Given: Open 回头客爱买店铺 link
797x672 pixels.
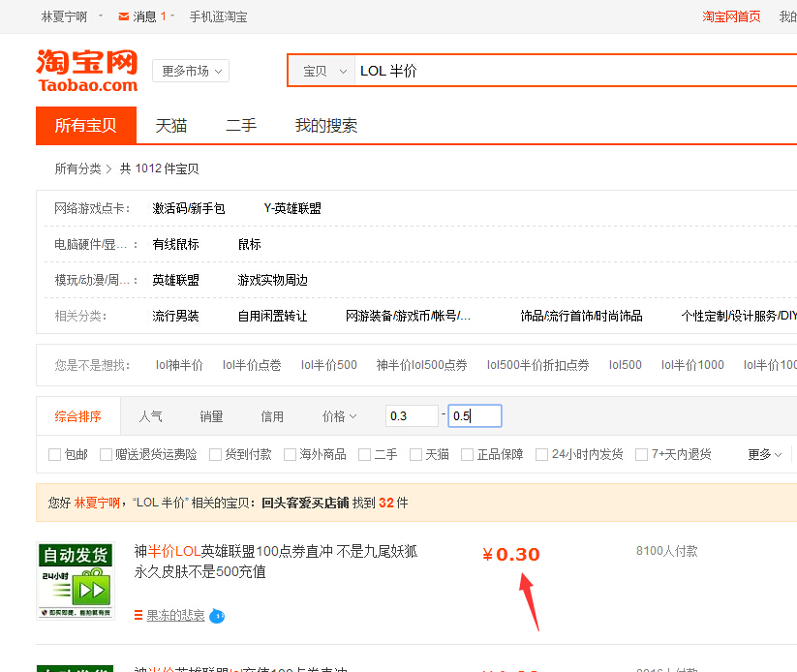Looking at the screenshot, I should tap(305, 504).
